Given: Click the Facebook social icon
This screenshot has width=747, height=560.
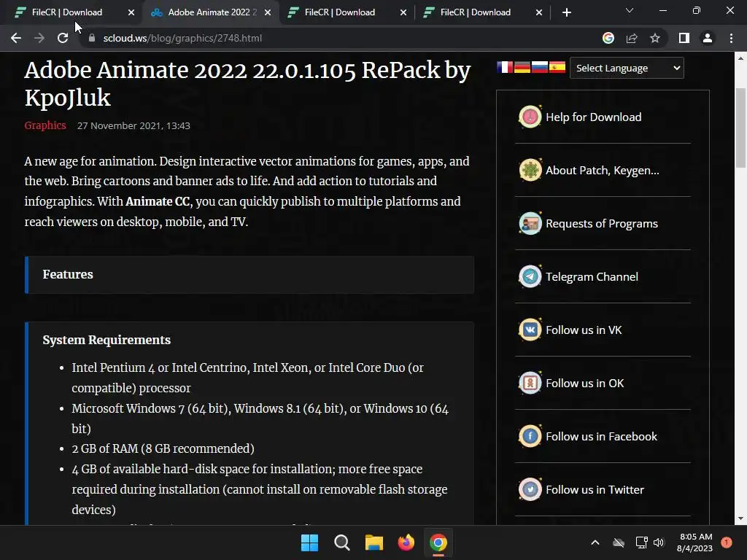Looking at the screenshot, I should tap(530, 436).
